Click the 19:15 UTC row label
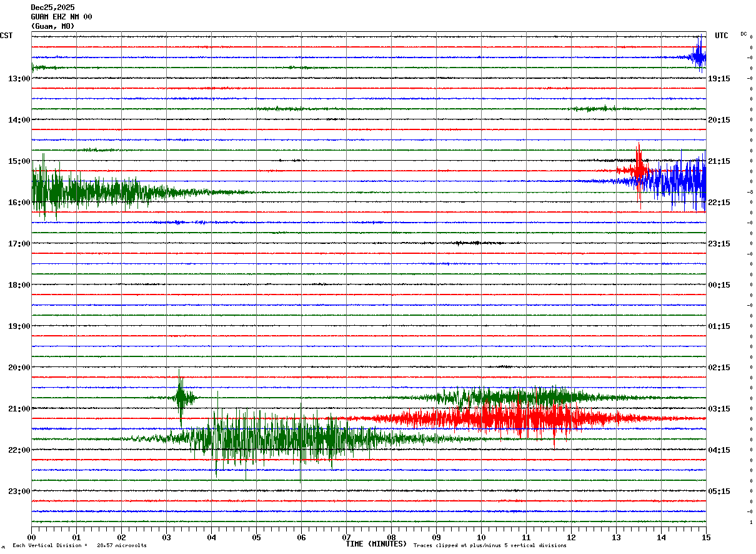The height and width of the screenshot is (554, 756). point(719,79)
